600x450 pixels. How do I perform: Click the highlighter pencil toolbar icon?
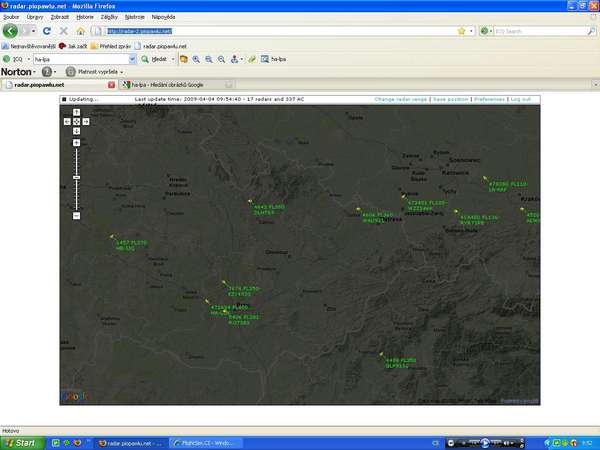pos(252,59)
